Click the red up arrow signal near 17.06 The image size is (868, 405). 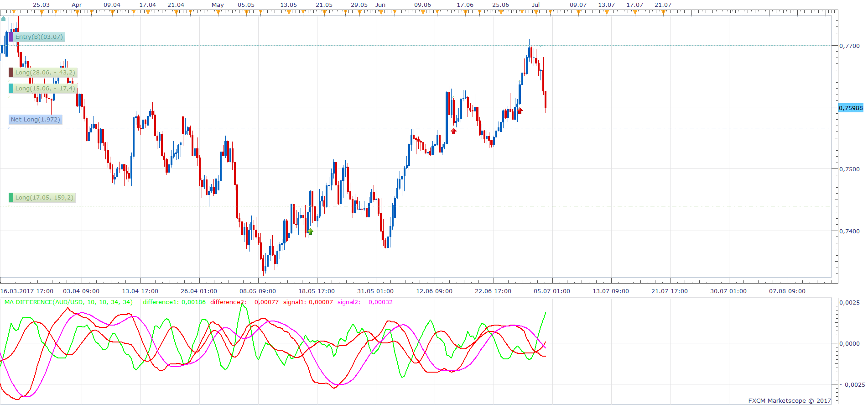coord(453,131)
